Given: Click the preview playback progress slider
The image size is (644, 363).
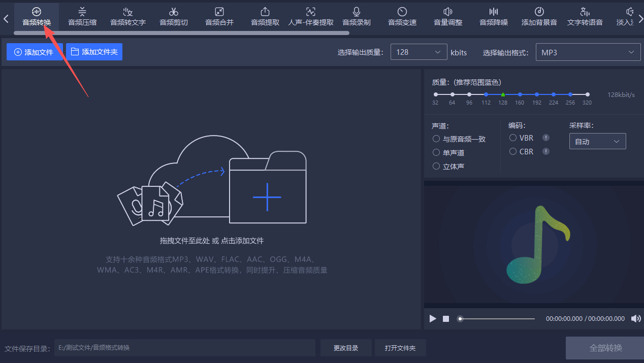Looking at the screenshot, I should (x=497, y=319).
